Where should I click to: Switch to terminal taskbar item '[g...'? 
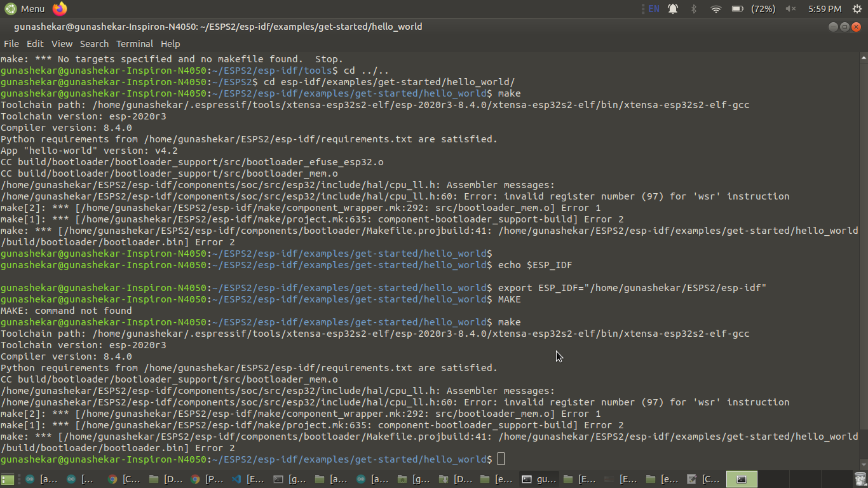289,479
